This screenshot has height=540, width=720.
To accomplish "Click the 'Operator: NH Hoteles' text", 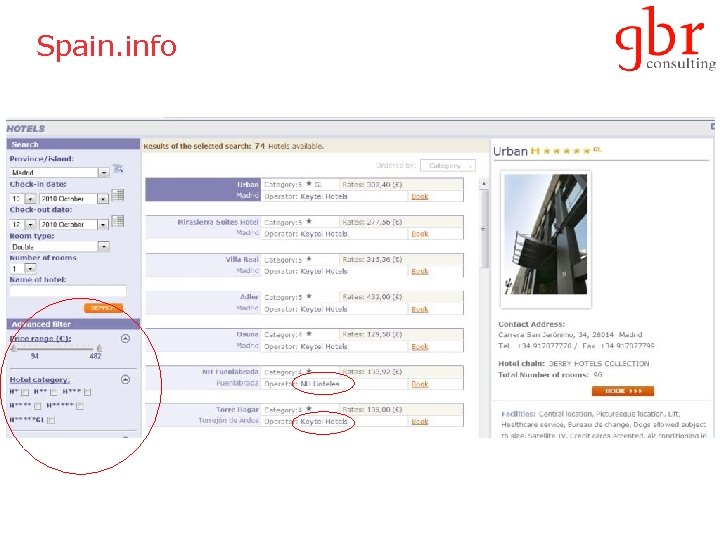I will tap(302, 383).
